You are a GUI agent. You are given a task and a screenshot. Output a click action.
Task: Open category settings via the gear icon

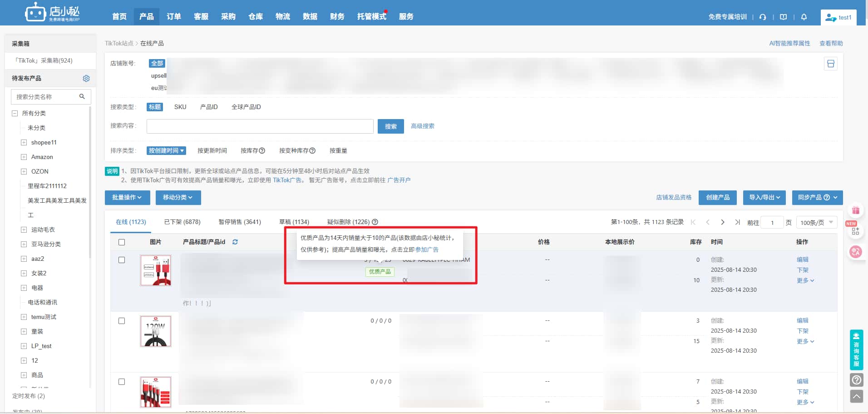pos(86,78)
